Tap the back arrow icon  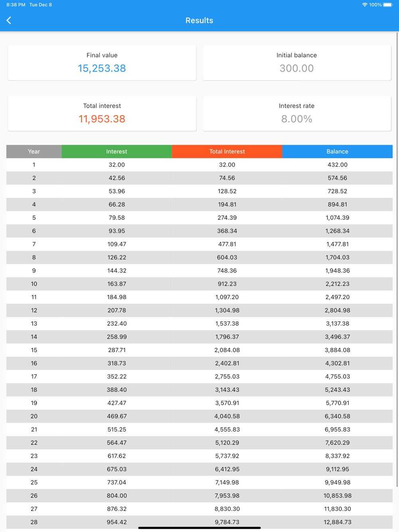coord(9,20)
